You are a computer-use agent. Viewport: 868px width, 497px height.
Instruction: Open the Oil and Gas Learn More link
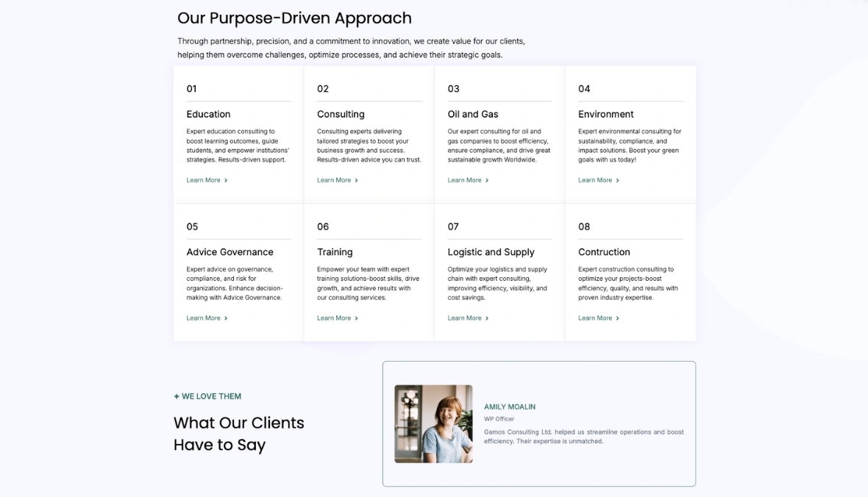click(x=464, y=180)
